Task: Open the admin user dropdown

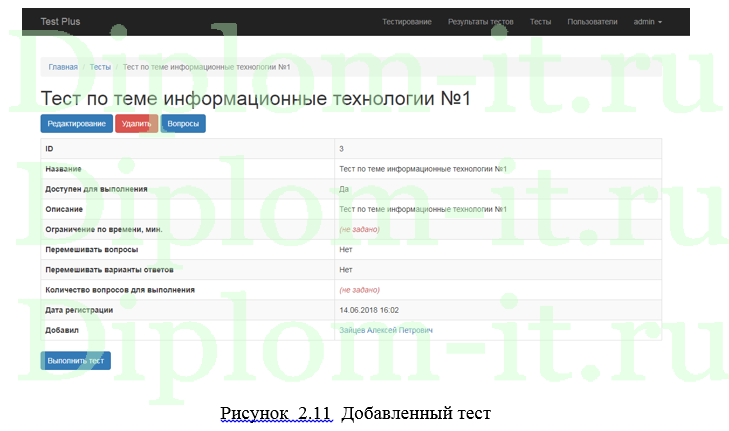Action: point(647,21)
